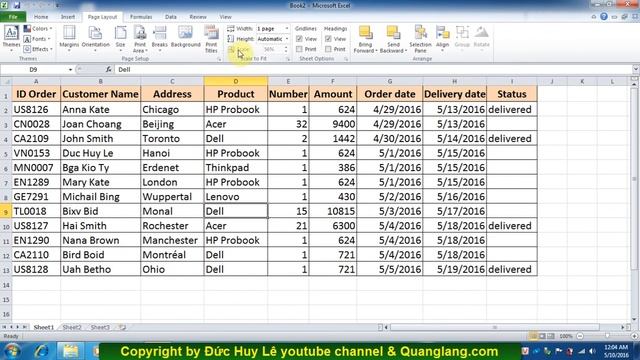Switch to the Formulas tab

tap(141, 17)
